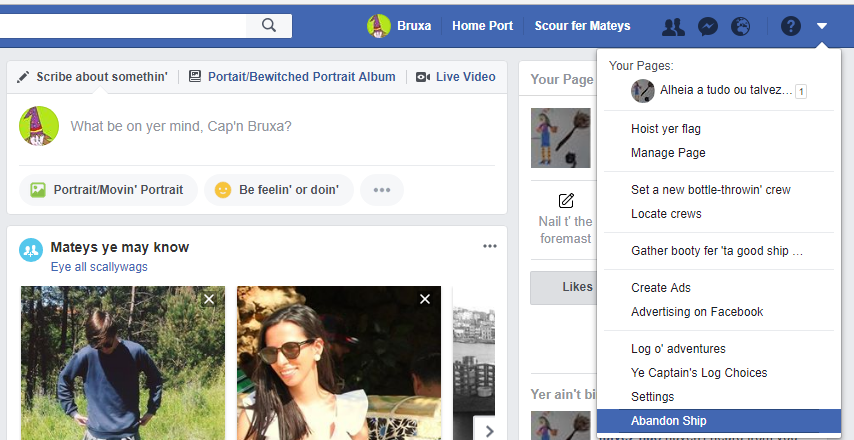Click Portrait/Movin' Portrait button

coord(107,189)
